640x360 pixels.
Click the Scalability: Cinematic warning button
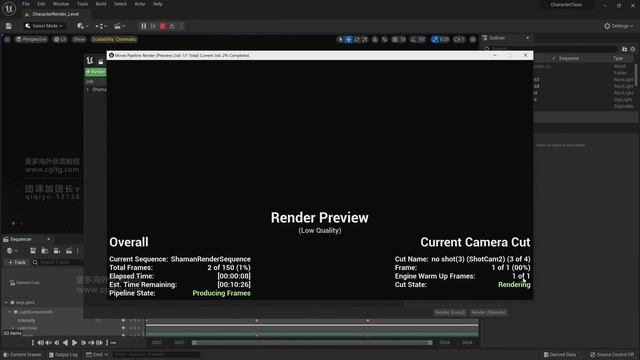coord(114,40)
